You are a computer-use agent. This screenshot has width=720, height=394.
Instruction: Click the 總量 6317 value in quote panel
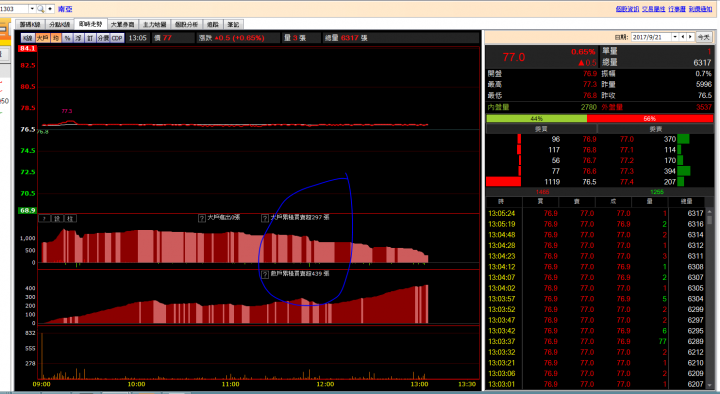click(x=702, y=62)
